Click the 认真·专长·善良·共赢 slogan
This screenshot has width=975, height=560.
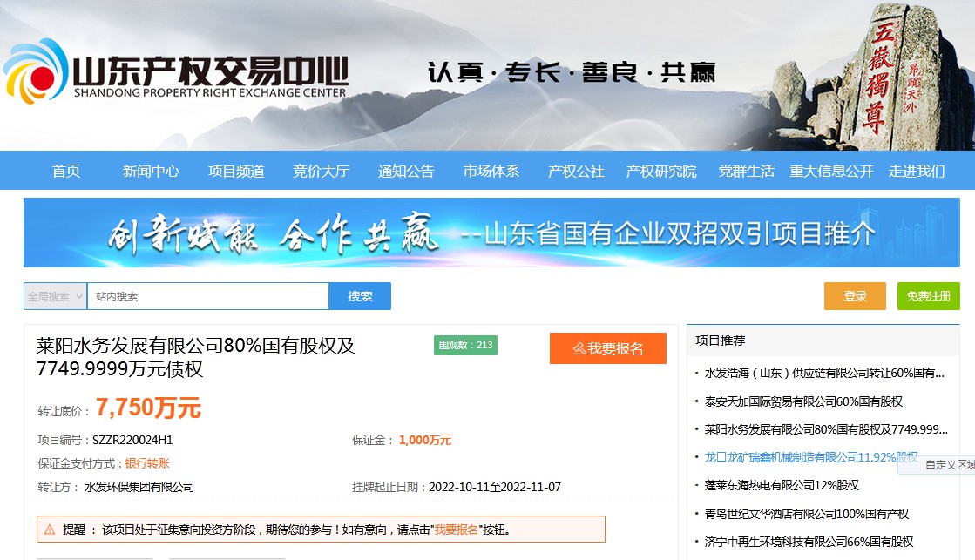[x=572, y=72]
